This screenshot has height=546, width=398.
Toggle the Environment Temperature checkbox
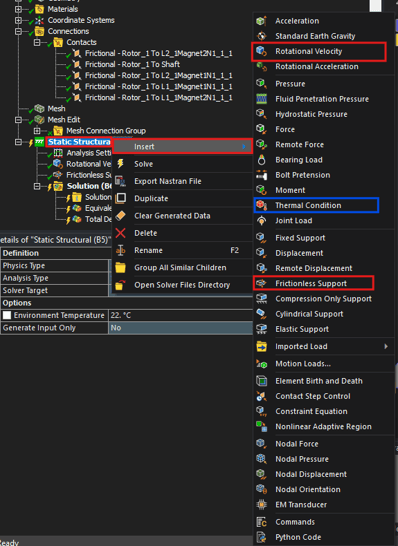click(7, 315)
